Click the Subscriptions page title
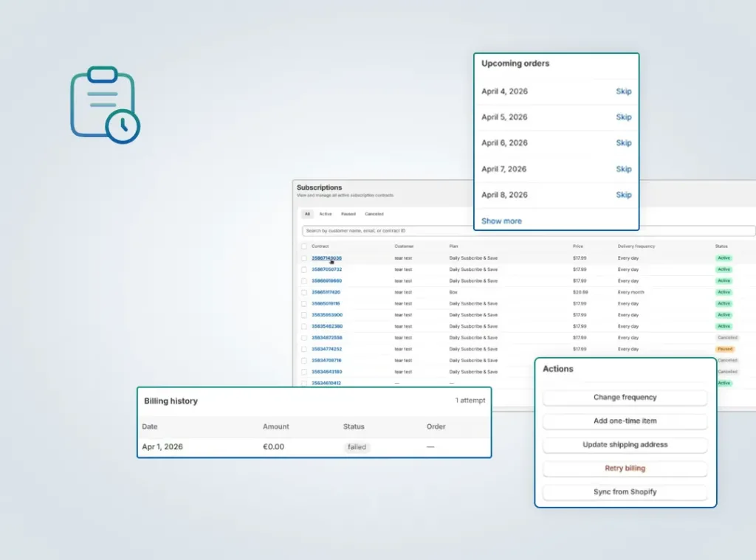 (319, 187)
